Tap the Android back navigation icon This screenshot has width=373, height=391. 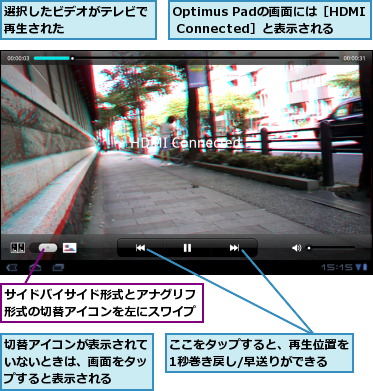click(12, 267)
